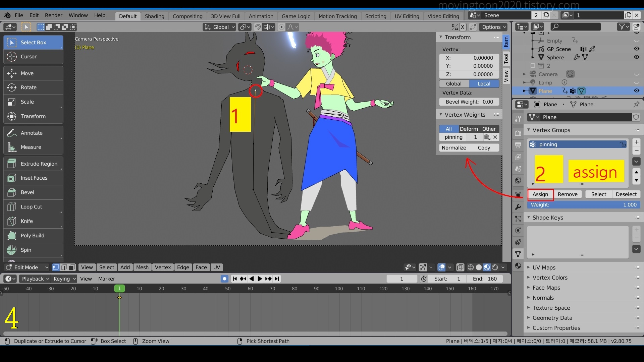Hide GP_Scene object in outliner

pos(636,49)
